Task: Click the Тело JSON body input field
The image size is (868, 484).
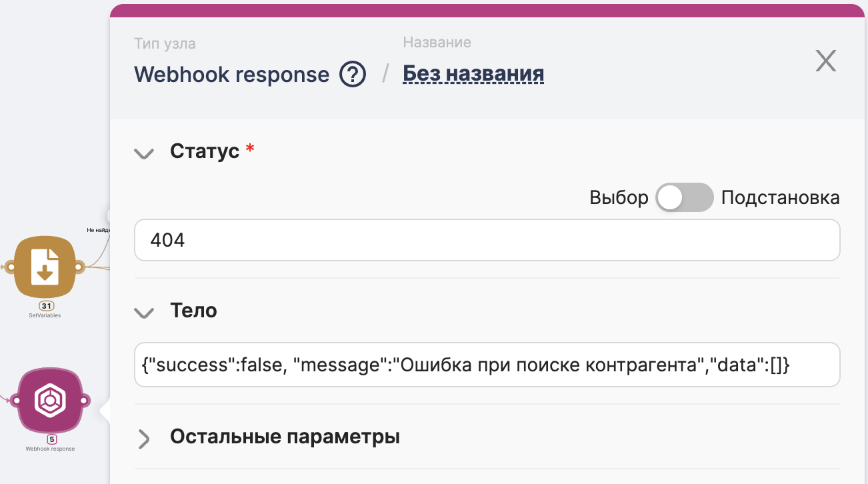Action: click(487, 365)
